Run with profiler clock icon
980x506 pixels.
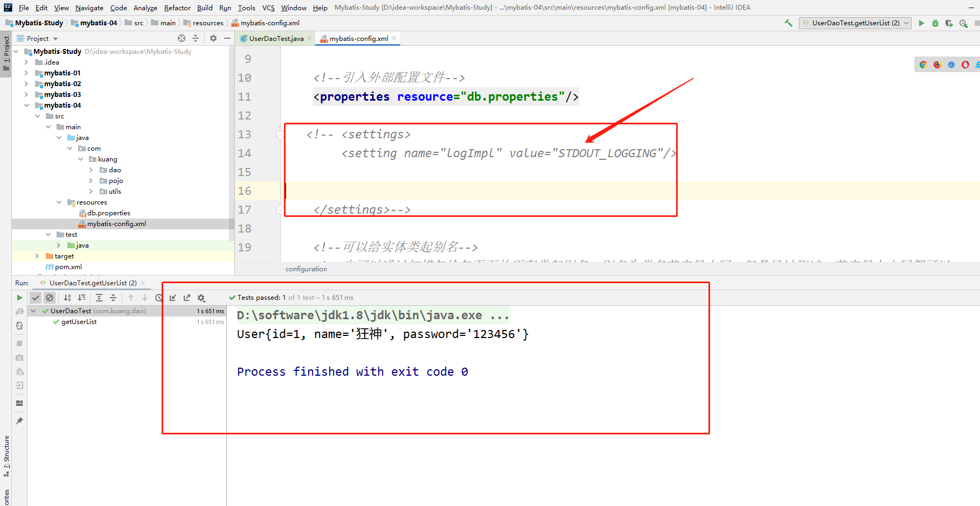pos(963,23)
